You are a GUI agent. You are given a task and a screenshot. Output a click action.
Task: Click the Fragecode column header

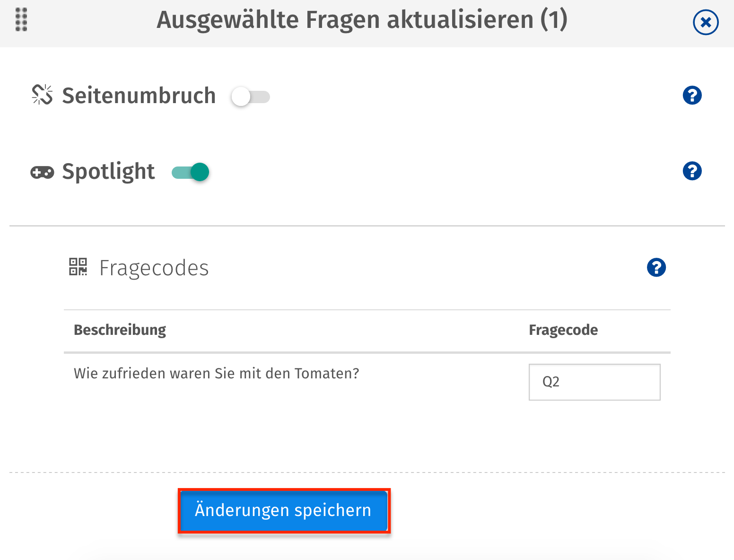(563, 330)
